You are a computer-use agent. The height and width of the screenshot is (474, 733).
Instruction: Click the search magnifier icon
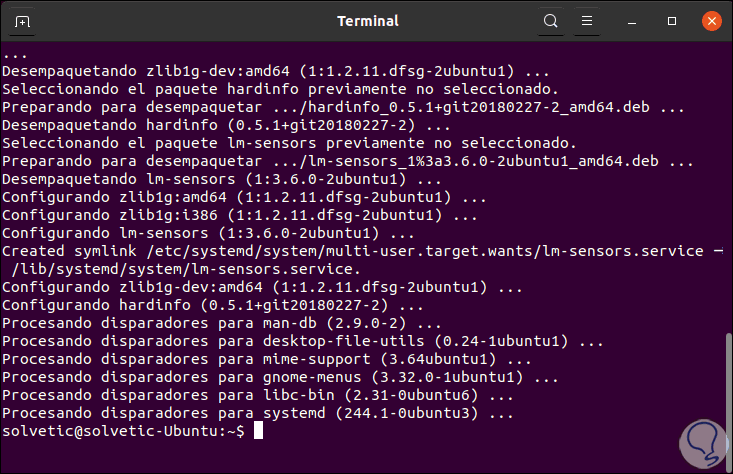click(551, 21)
